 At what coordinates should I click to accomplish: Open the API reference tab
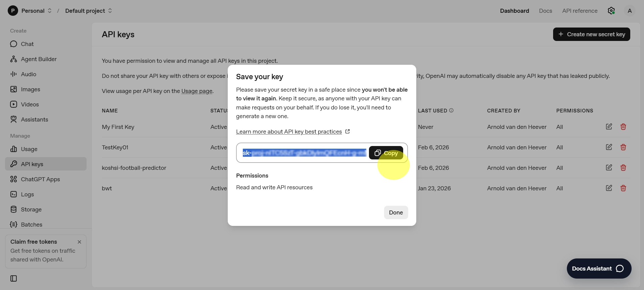click(x=580, y=11)
